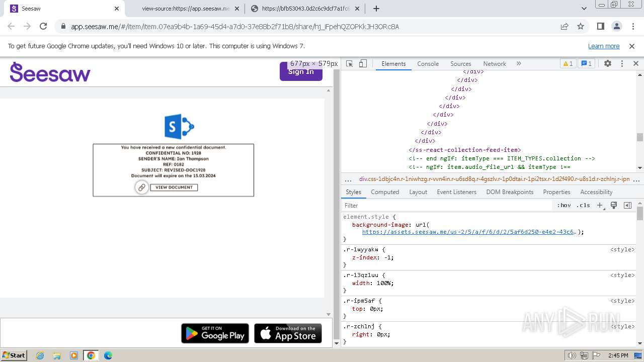This screenshot has width=644, height=362.
Task: Dismiss the Chrome update notification bar
Action: [632, 46]
